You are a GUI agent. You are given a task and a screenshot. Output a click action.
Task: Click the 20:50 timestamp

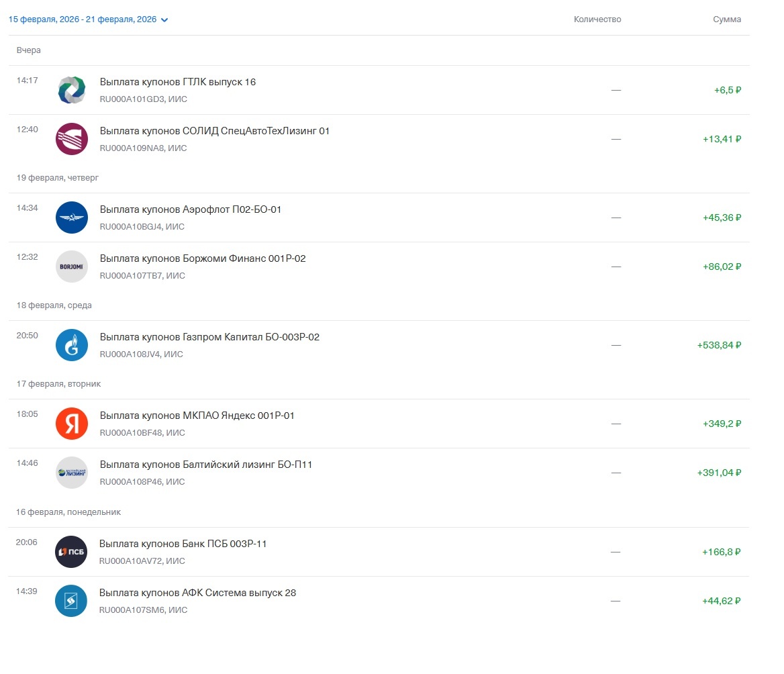pyautogui.click(x=27, y=335)
